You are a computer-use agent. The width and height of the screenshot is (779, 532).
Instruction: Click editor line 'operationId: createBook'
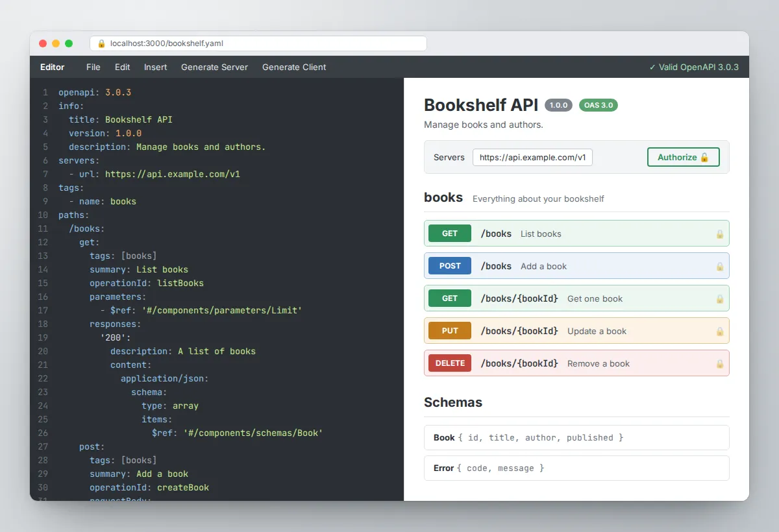coord(149,487)
